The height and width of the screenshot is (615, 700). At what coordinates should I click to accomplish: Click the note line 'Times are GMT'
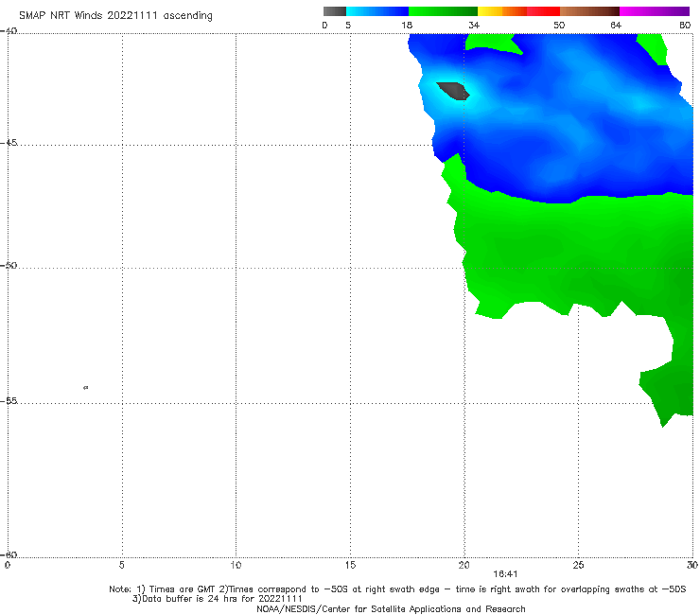click(x=181, y=589)
